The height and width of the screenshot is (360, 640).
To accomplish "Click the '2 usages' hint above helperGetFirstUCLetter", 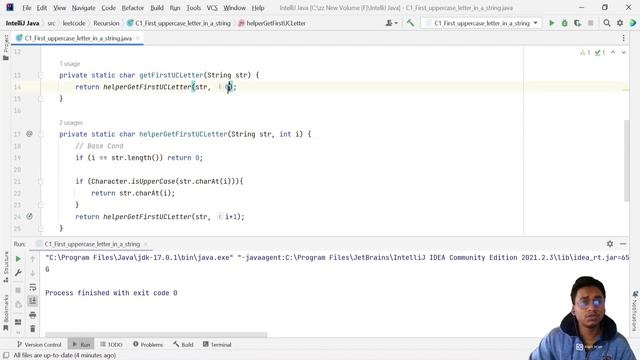I will pyautogui.click(x=71, y=122).
